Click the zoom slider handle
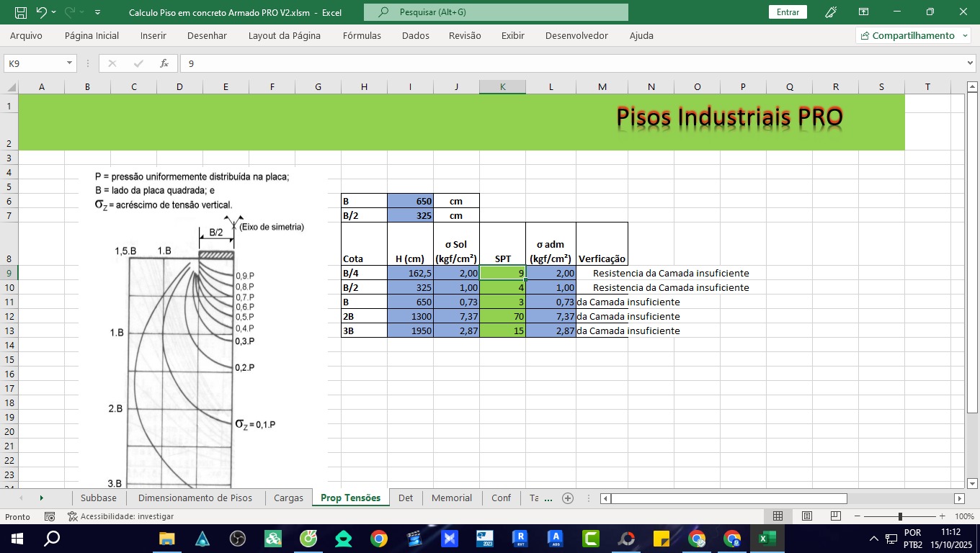This screenshot has width=980, height=553. (x=900, y=516)
